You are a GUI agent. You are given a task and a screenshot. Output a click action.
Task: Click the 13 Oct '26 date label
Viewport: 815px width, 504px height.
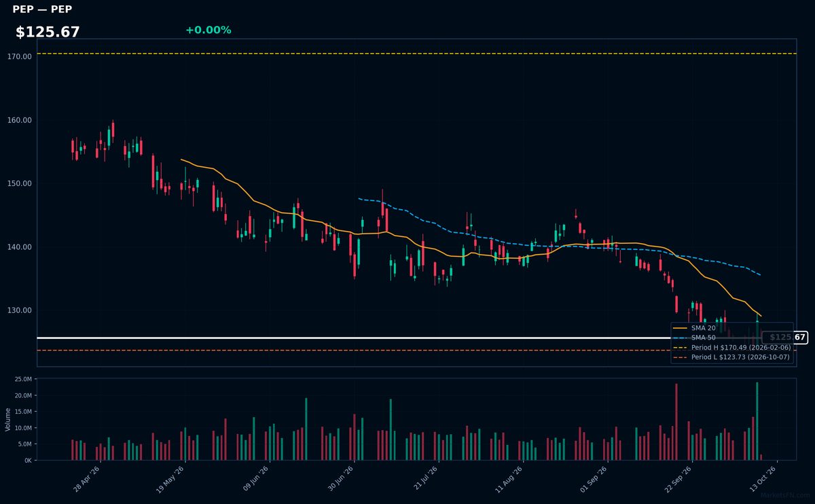pyautogui.click(x=763, y=478)
